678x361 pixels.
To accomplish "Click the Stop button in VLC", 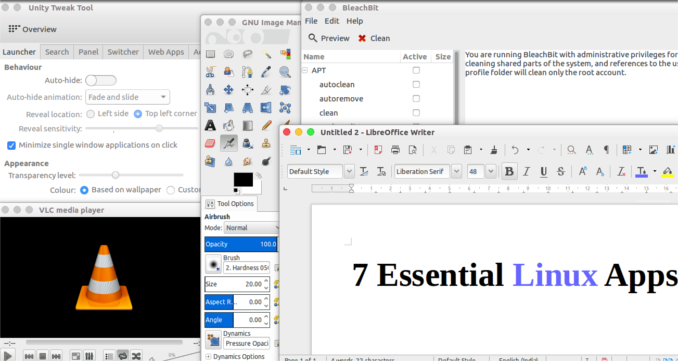I will [x=42, y=356].
